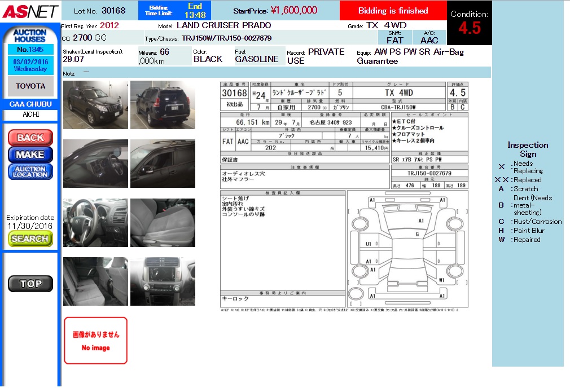570x392 pixels.
Task: Open the AUCTION LOCATION button
Action: [x=30, y=171]
